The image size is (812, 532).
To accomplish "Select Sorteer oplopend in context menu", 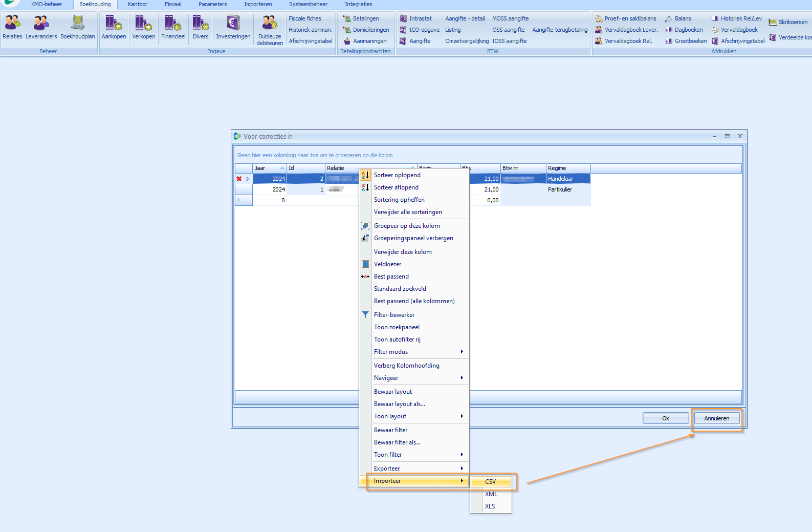I will (x=397, y=175).
